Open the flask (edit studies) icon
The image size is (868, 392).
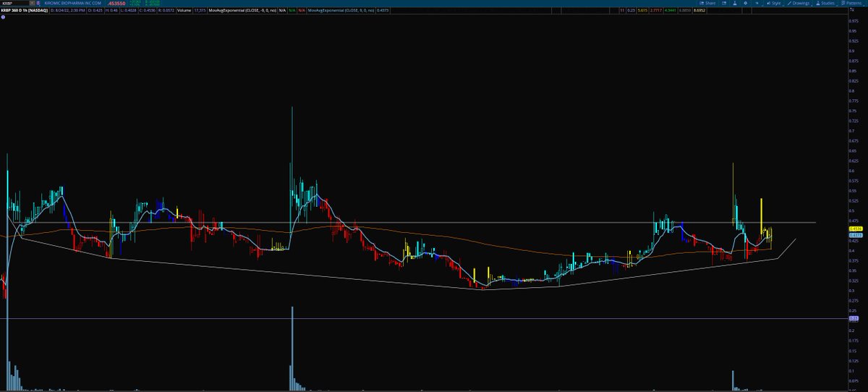pyautogui.click(x=735, y=3)
